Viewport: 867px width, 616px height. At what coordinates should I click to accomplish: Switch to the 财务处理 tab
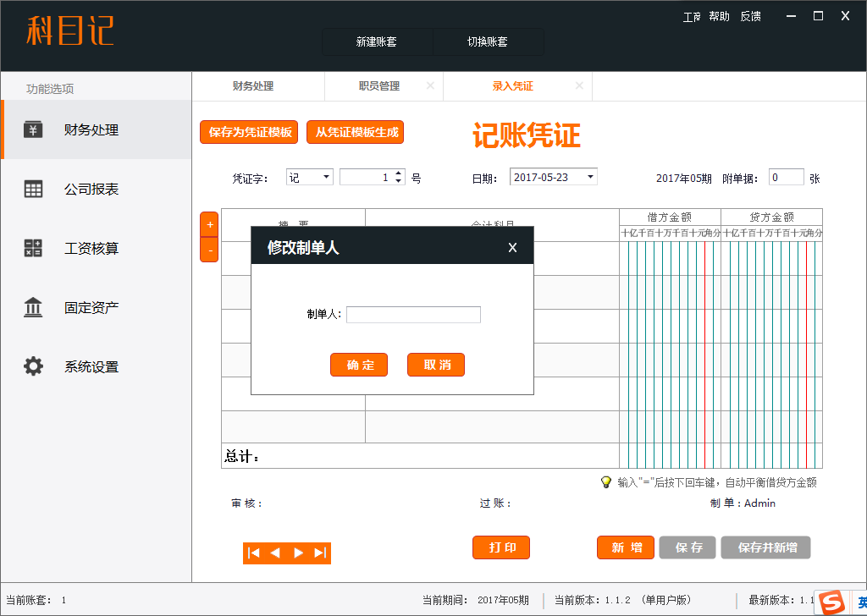pyautogui.click(x=253, y=86)
